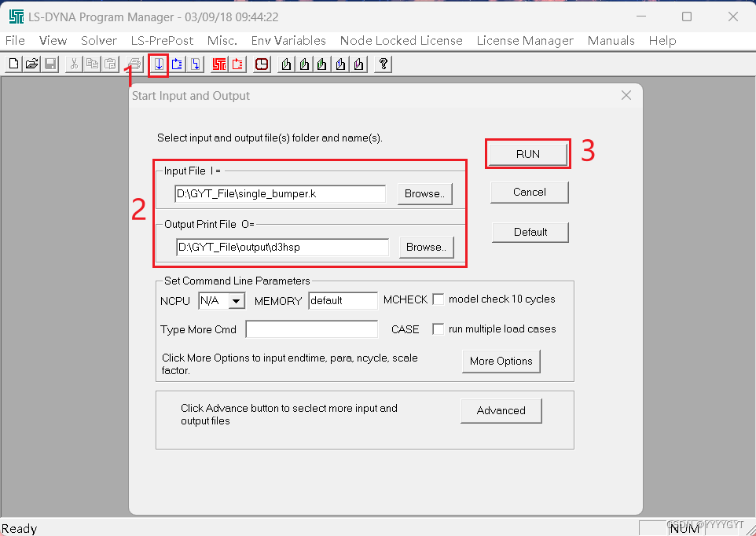Viewport: 756px width, 536px height.
Task: Click the LS-DYNA logo in title bar
Action: click(17, 17)
